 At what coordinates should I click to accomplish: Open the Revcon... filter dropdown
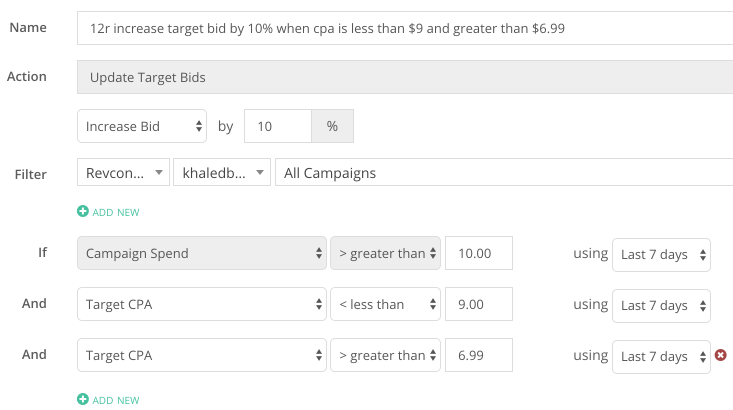tap(123, 173)
